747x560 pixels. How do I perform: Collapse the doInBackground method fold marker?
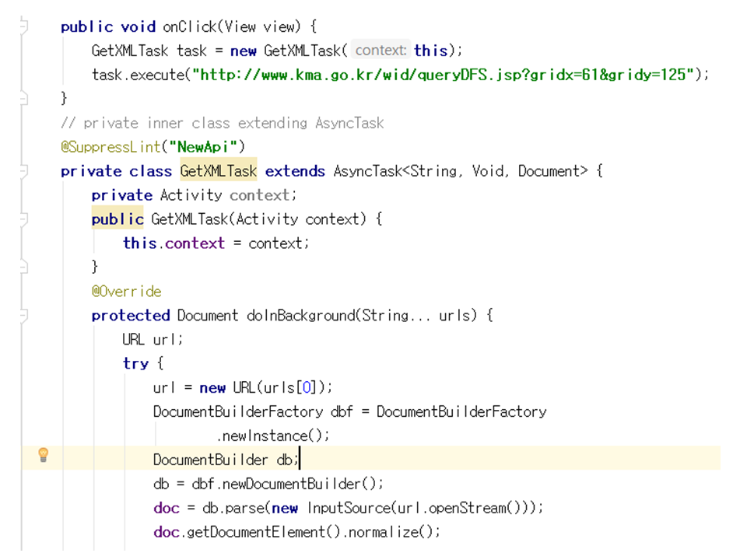point(24,315)
